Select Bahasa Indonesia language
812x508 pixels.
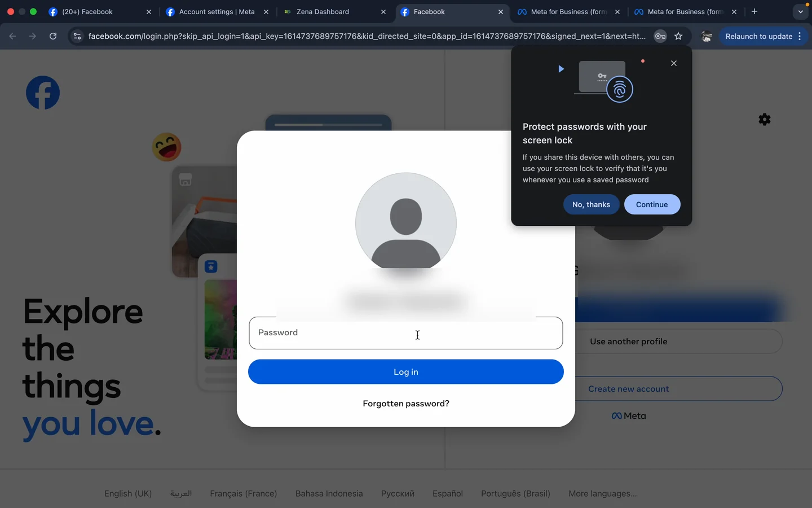[329, 493]
